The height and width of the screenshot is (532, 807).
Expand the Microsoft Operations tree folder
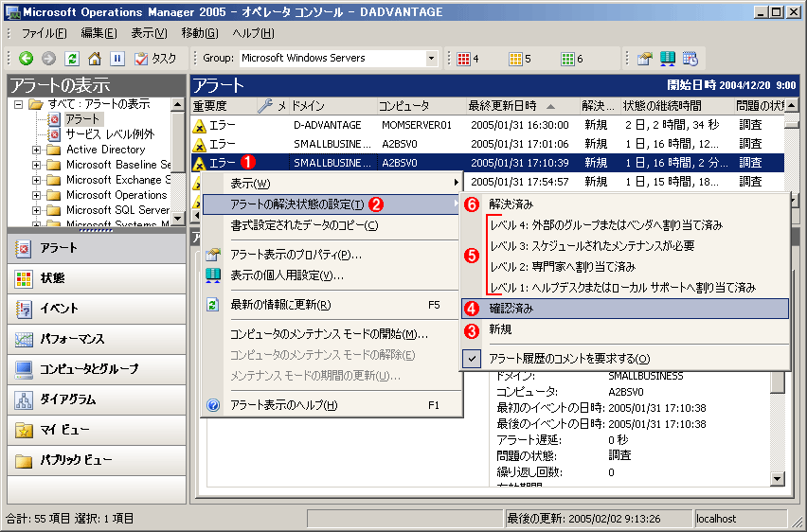click(x=36, y=196)
